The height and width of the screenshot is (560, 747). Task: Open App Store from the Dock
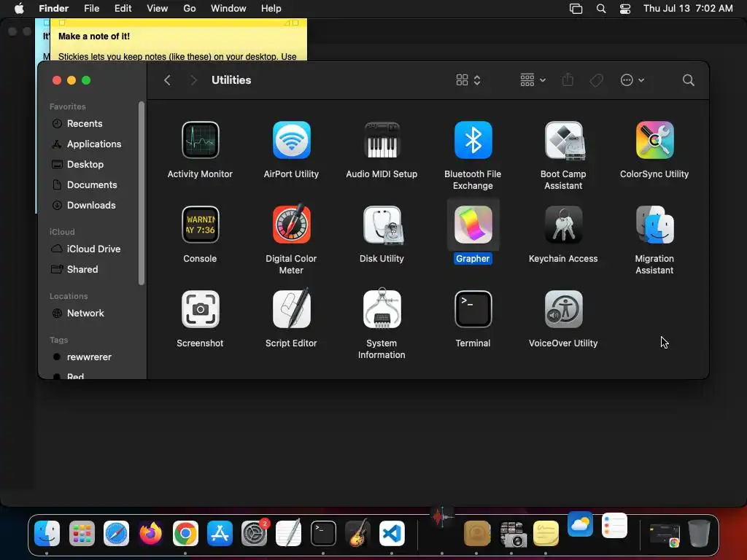point(220,533)
